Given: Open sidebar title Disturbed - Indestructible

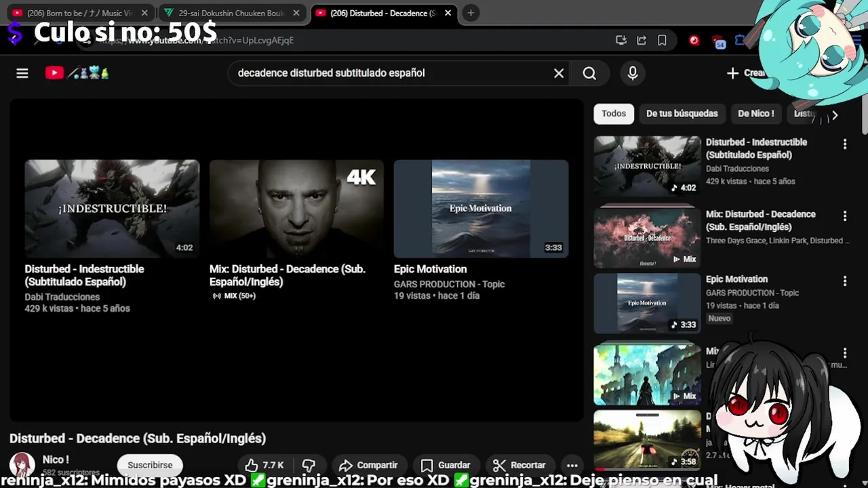Looking at the screenshot, I should (x=756, y=148).
